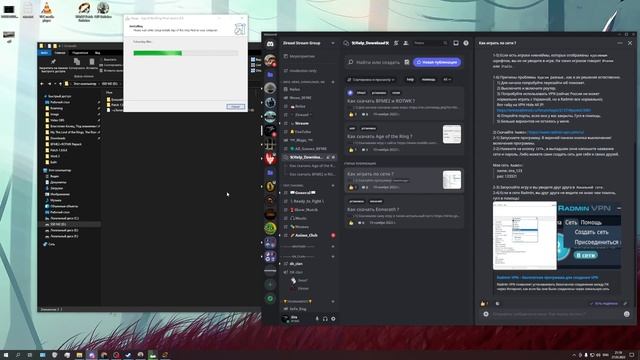Switch to Файл tab in Explorer

[x=44, y=53]
